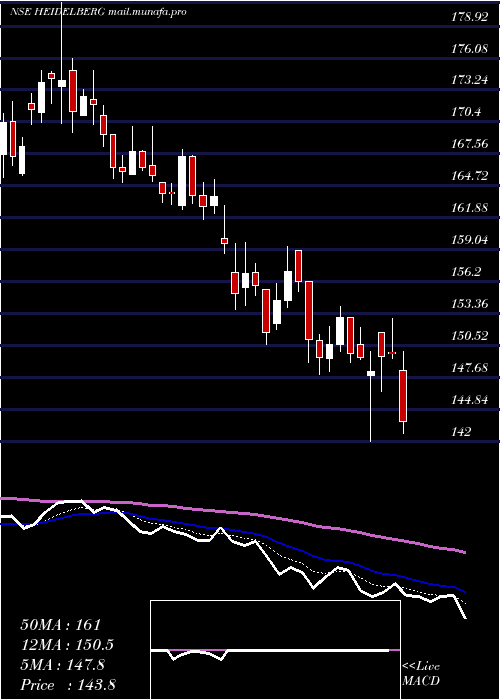Click the 5MA : 147.8 value
The image size is (500, 700).
[62, 665]
